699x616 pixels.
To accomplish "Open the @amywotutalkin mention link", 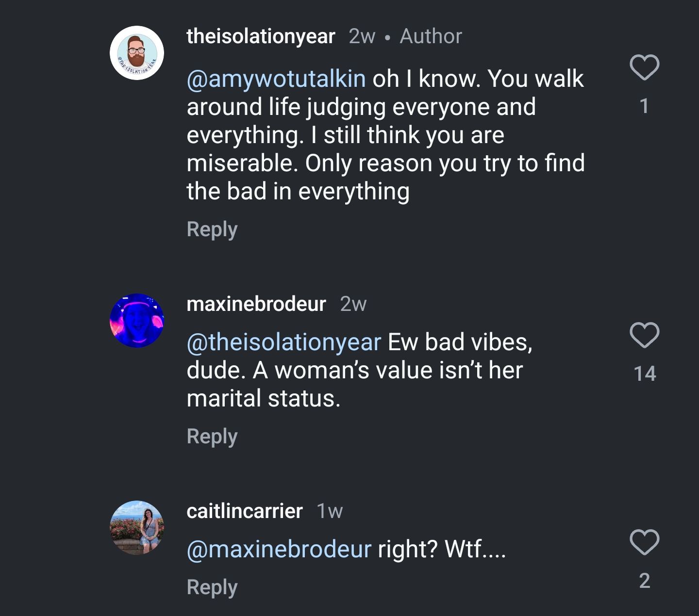I will tap(276, 79).
